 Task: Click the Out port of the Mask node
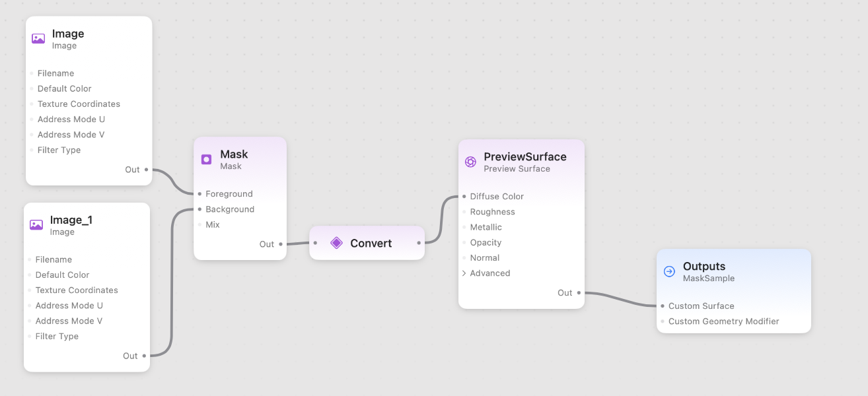[x=279, y=244]
